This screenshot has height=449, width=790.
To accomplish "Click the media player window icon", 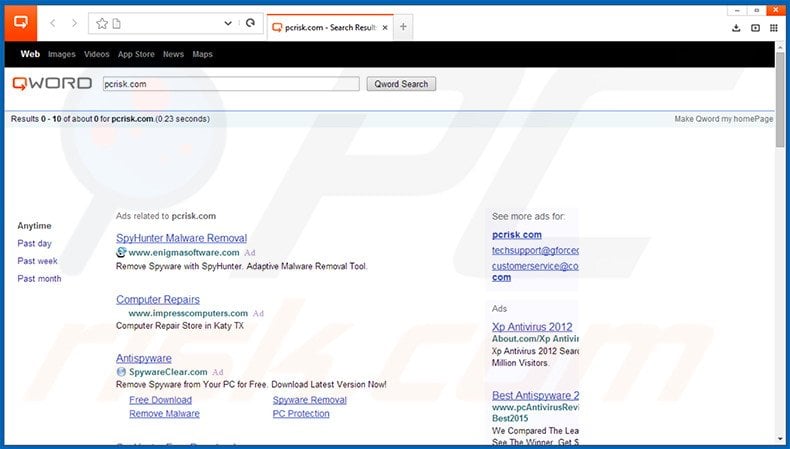I will click(755, 28).
